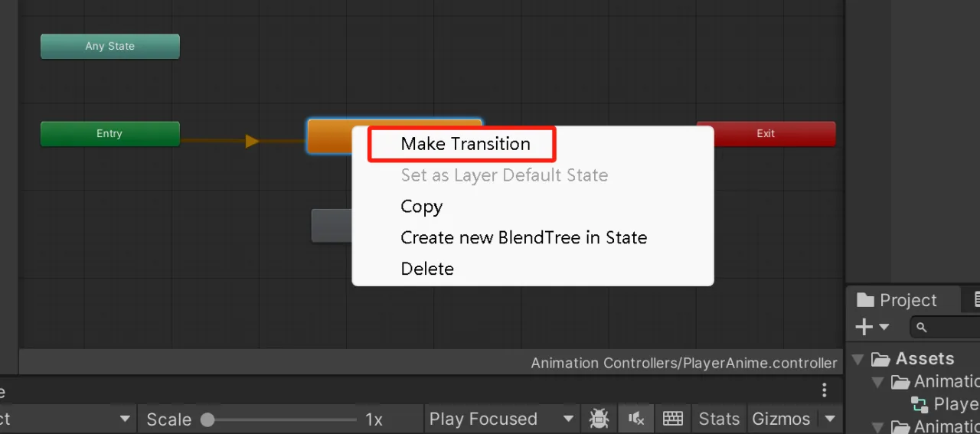
Task: Click the Scale label in the Game toolbar
Action: [x=169, y=419]
